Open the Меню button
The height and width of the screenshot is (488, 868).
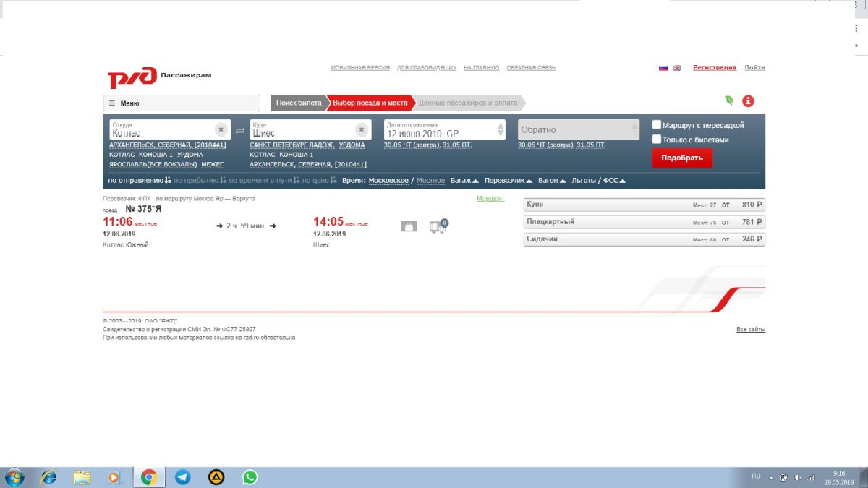pos(182,103)
